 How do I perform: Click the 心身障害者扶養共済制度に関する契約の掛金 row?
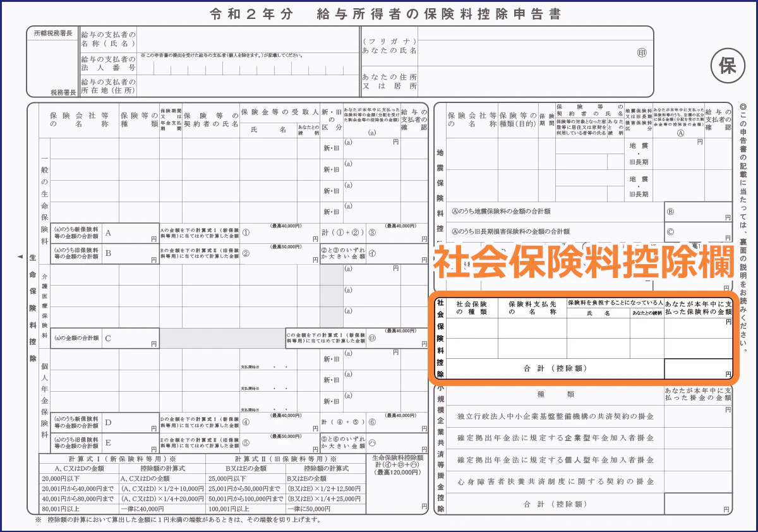590,482
